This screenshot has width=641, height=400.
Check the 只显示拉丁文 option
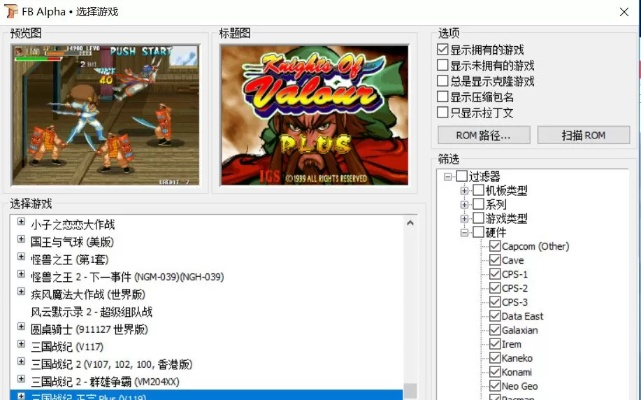[443, 113]
